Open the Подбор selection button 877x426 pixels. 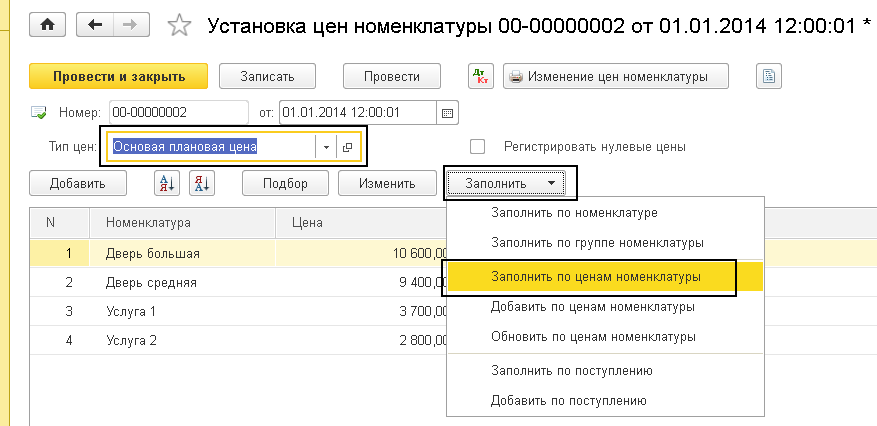[x=285, y=183]
